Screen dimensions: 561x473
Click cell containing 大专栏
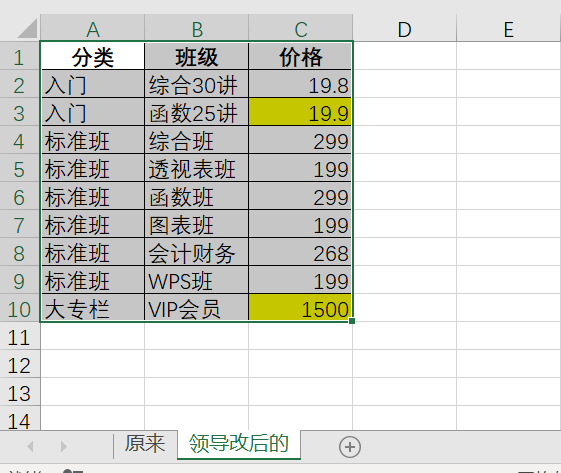[x=93, y=308]
